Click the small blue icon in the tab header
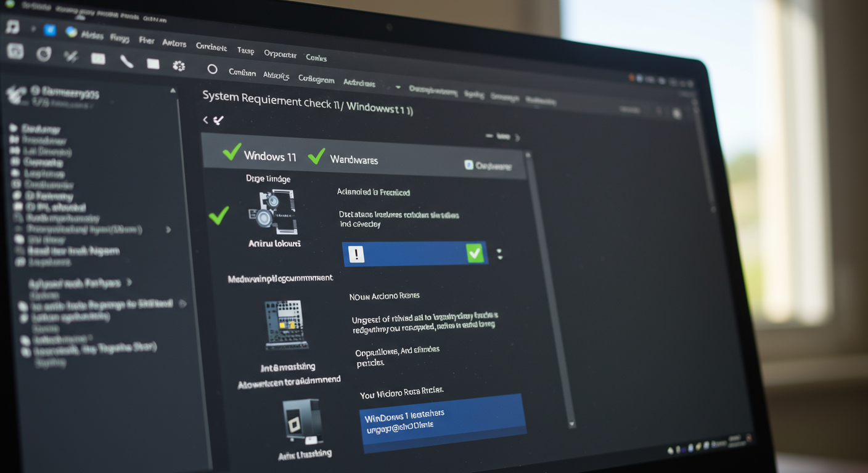This screenshot has width=868, height=473. click(x=469, y=165)
